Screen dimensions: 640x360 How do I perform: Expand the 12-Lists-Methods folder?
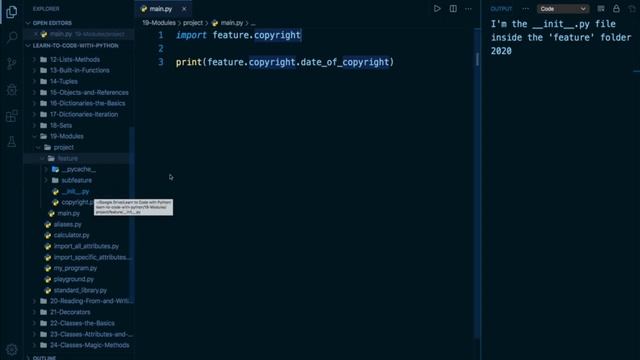pos(75,60)
